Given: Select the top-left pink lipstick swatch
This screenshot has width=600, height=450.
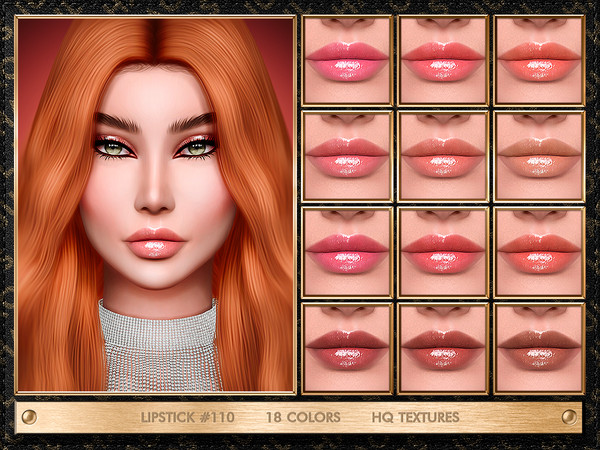Looking at the screenshot, I should [346, 60].
